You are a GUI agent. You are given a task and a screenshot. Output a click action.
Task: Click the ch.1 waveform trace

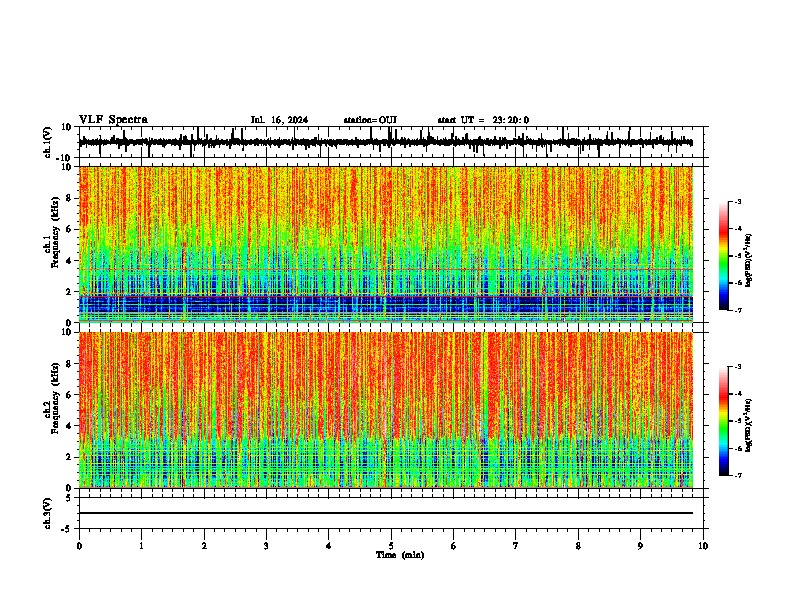click(386, 142)
